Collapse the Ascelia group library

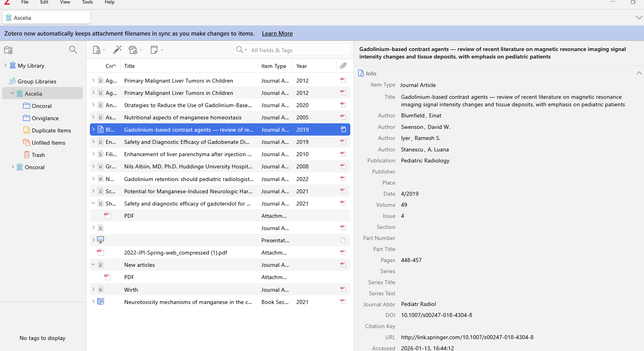12,93
